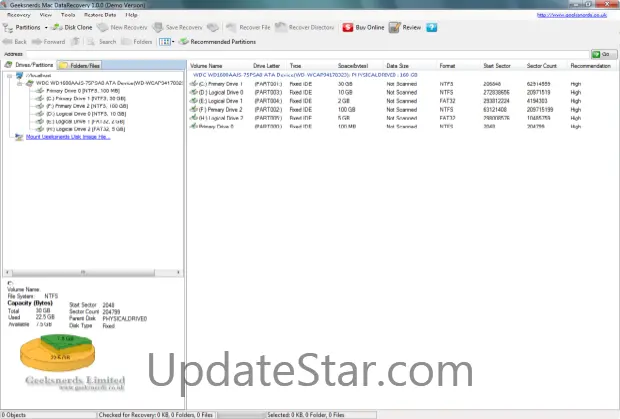
Task: Select (H:) Logical Drive 2 in tree
Action: pyautogui.click(x=85, y=129)
